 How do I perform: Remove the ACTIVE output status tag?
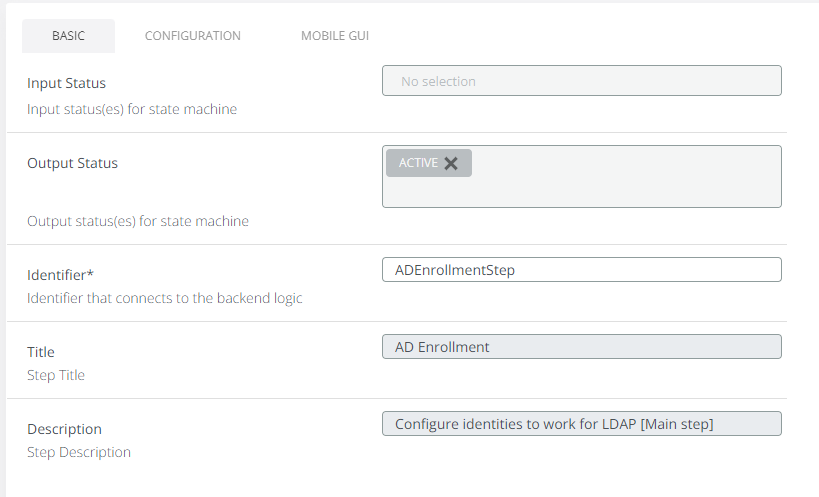(451, 164)
